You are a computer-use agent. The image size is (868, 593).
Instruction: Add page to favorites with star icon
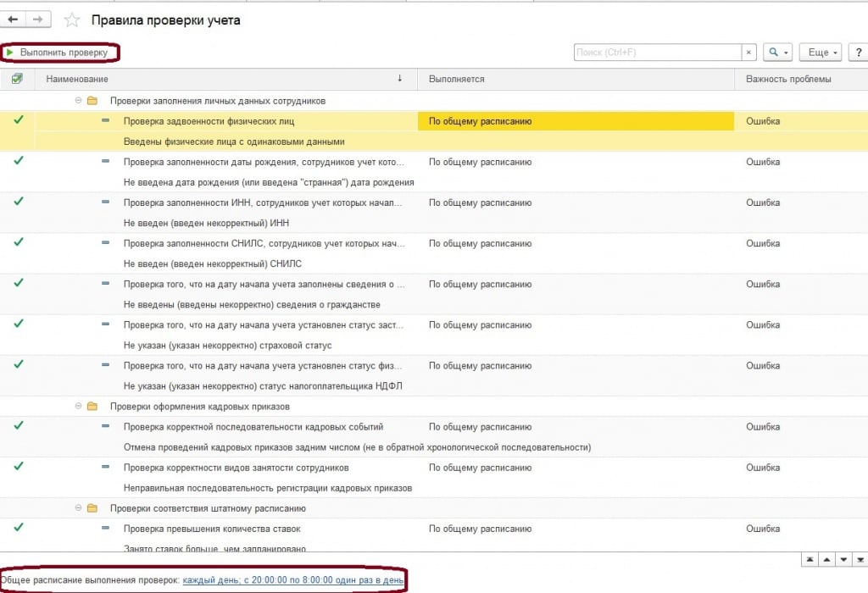click(73, 19)
